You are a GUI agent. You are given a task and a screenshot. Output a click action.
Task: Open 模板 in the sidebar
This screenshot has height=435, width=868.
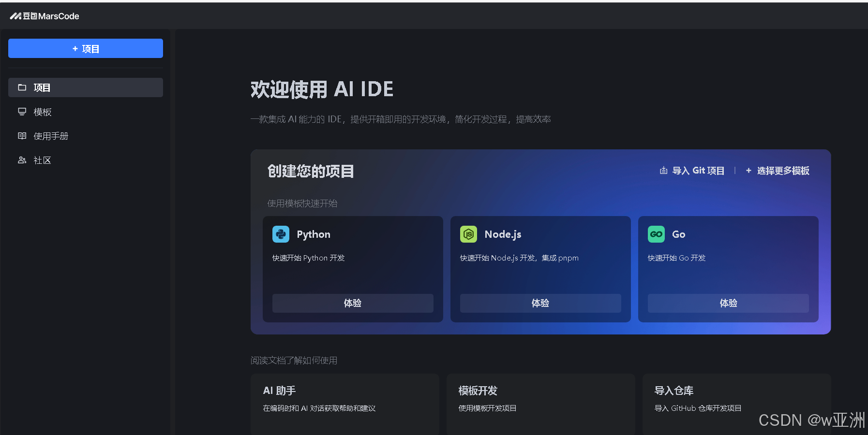point(86,112)
